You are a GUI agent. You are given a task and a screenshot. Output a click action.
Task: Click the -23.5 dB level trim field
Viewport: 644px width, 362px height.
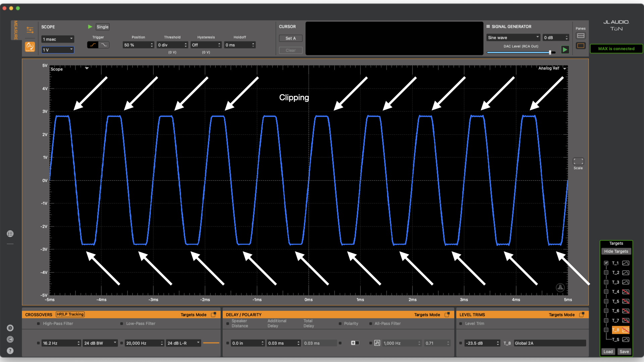point(482,343)
